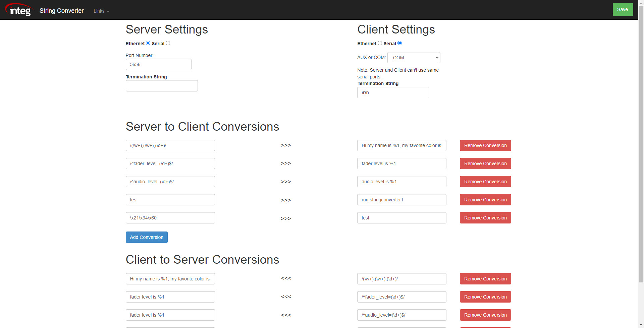This screenshot has width=644, height=328.
Task: Click the page scrollbar down arrow
Action: [x=641, y=325]
